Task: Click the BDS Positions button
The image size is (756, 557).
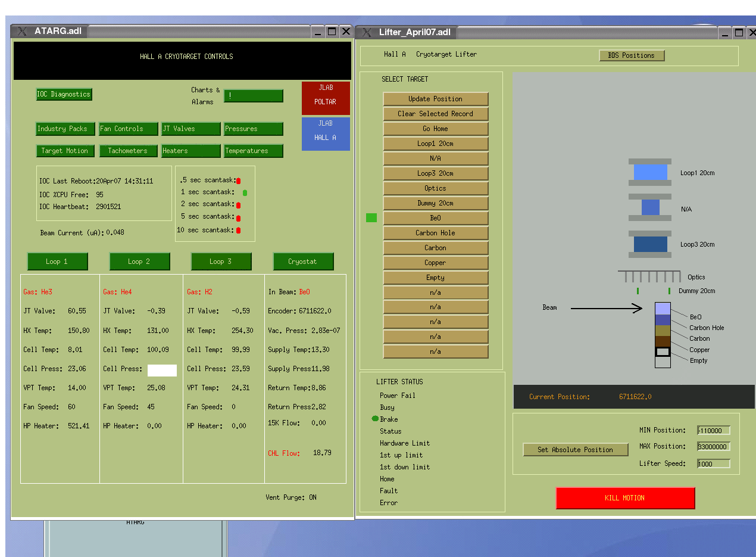Action: (x=632, y=55)
